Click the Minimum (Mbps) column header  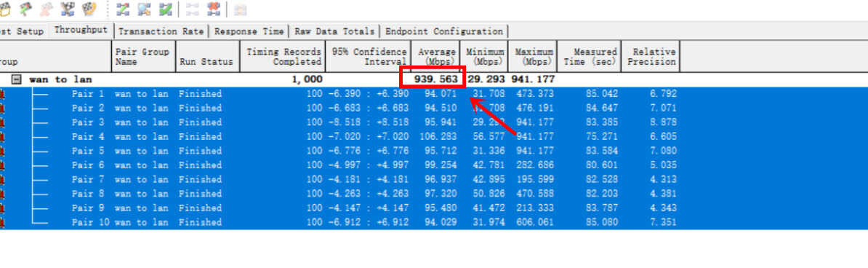coord(484,56)
